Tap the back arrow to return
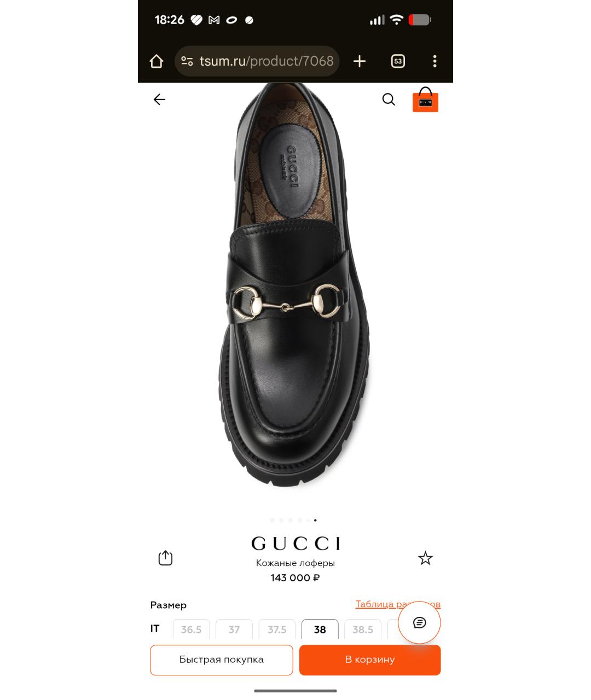The image size is (591, 700). (x=159, y=100)
